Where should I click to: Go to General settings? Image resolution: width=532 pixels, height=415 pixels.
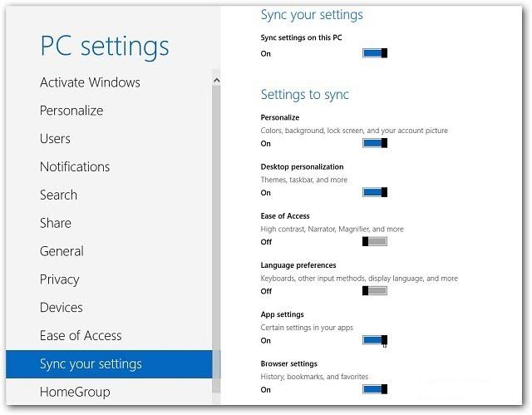(x=62, y=251)
